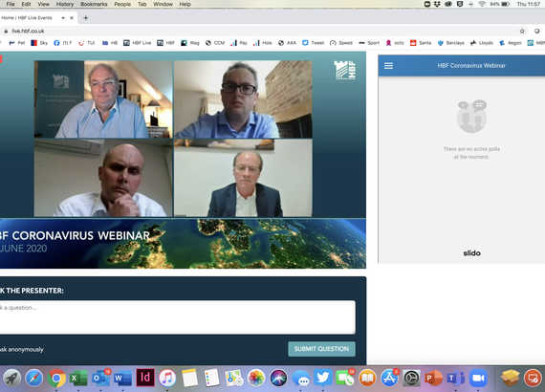Open the Sky bookmark

39,43
